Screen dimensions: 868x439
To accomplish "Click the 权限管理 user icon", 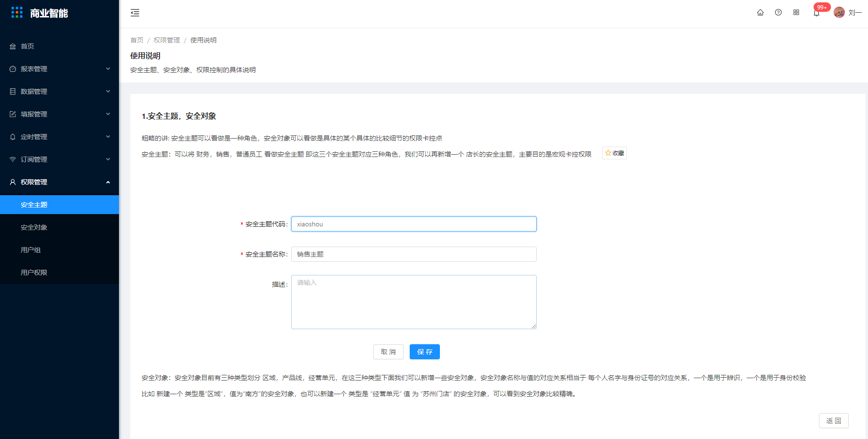I will click(x=13, y=182).
